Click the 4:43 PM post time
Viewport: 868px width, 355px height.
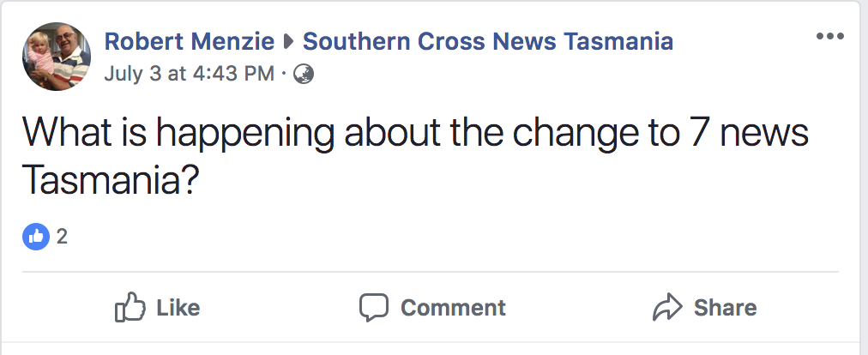point(232,75)
